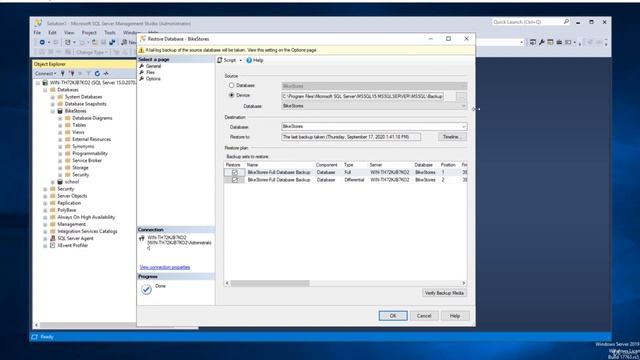Image resolution: width=640 pixels, height=360 pixels.
Task: Open the Connect dropdown in Object Explorer
Action: coord(45,73)
